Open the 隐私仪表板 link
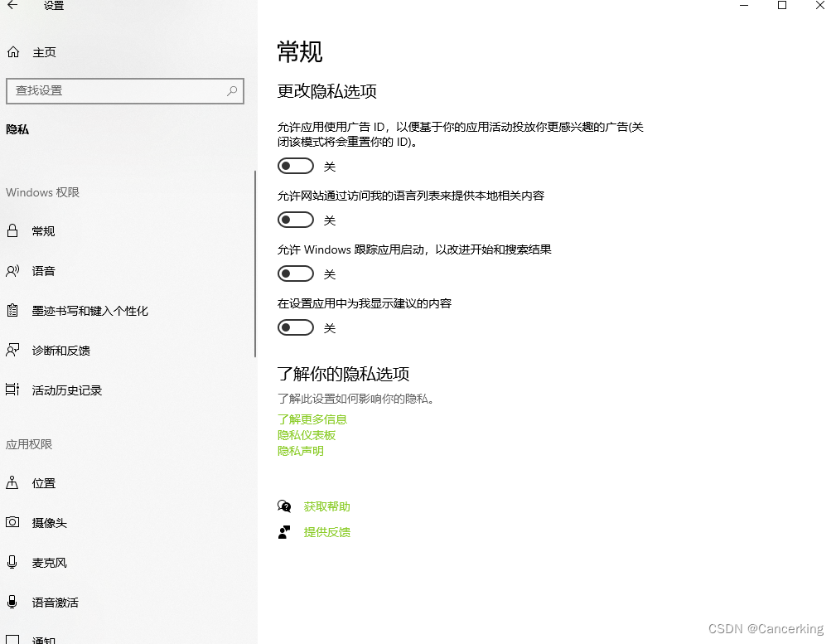Viewport: 836px width, 644px height. (x=306, y=435)
